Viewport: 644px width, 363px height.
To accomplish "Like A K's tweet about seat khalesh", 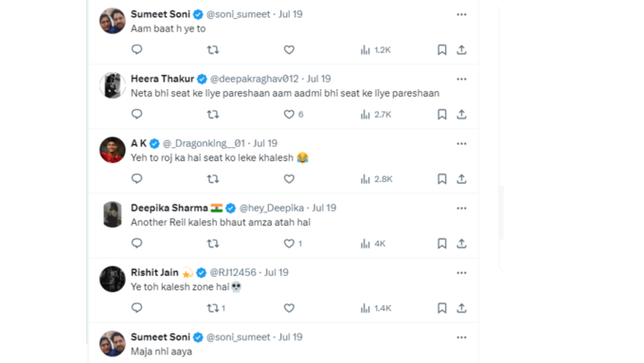I will [x=289, y=179].
